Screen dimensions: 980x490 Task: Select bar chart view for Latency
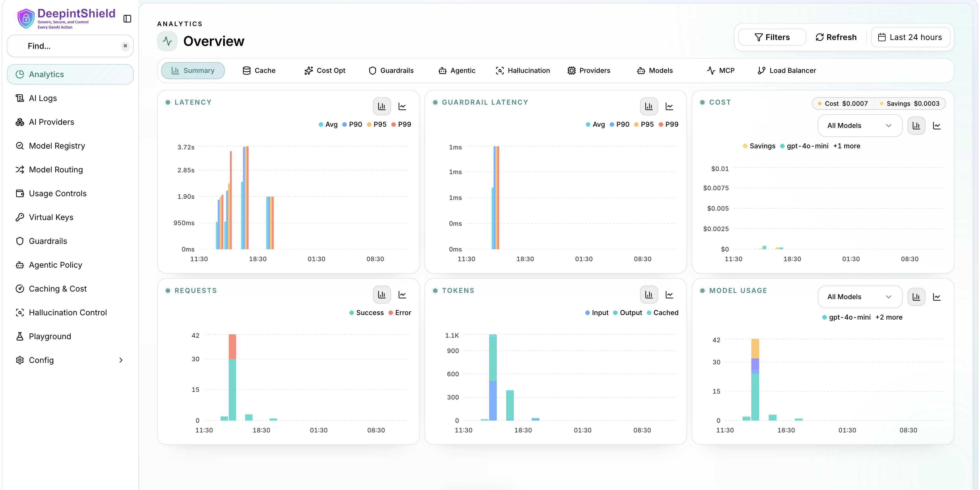382,107
